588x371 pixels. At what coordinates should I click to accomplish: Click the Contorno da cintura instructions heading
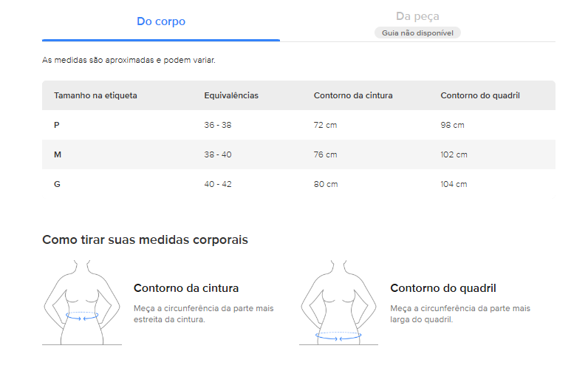click(x=186, y=288)
